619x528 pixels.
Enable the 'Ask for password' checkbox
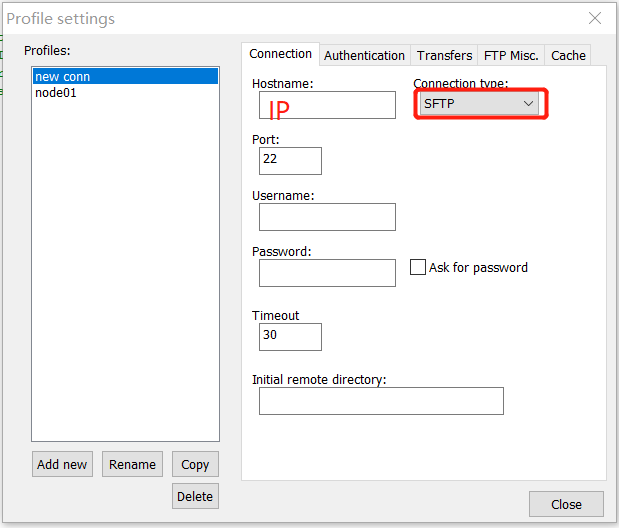419,268
